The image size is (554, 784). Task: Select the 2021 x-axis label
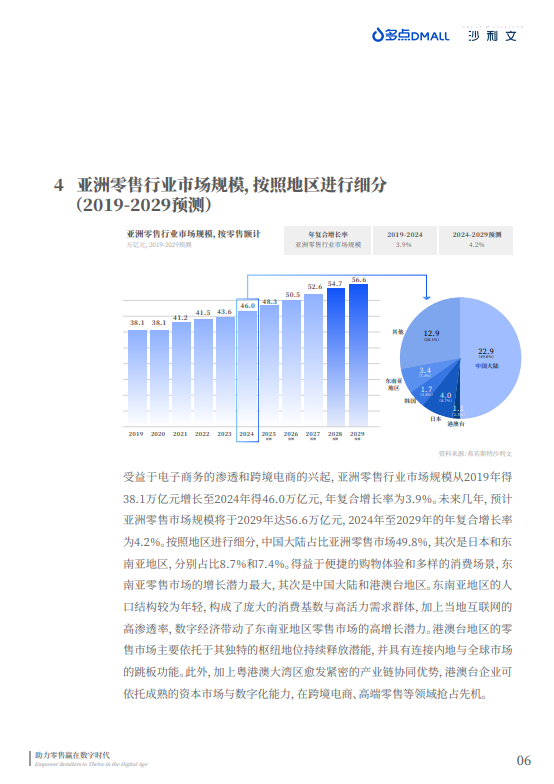pyautogui.click(x=180, y=434)
